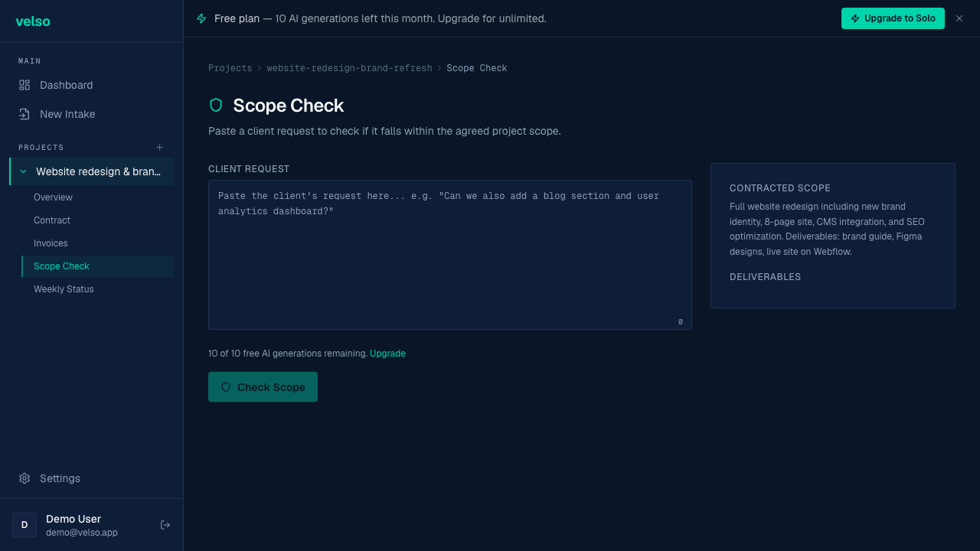Screen dimensions: 980x551
Task: Click Upgrade to Solo button
Action: tap(893, 18)
